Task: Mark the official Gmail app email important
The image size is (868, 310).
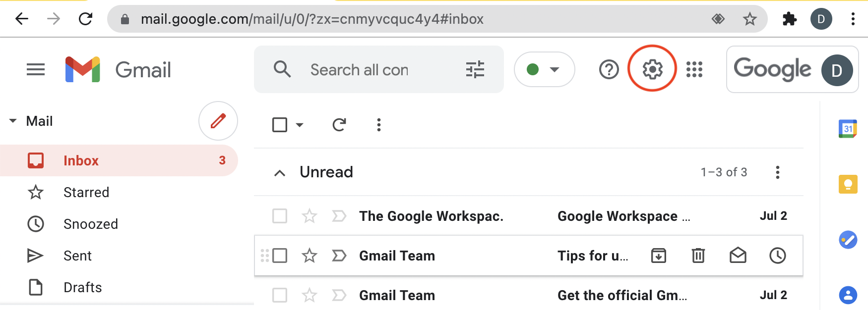Action: tap(339, 295)
